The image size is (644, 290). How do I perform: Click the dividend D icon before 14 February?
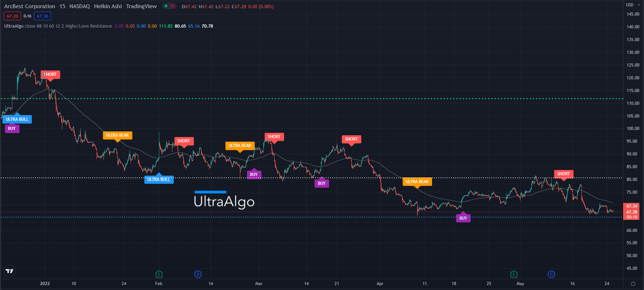pos(197,274)
